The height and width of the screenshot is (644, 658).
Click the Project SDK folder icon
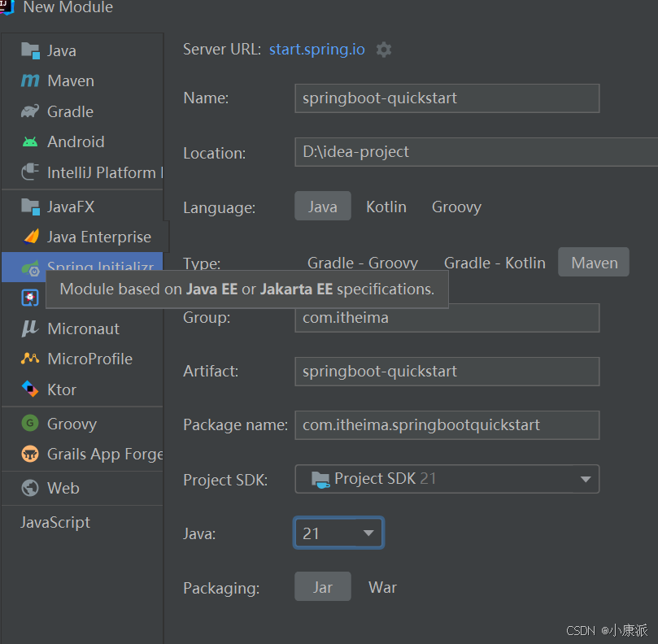320,479
